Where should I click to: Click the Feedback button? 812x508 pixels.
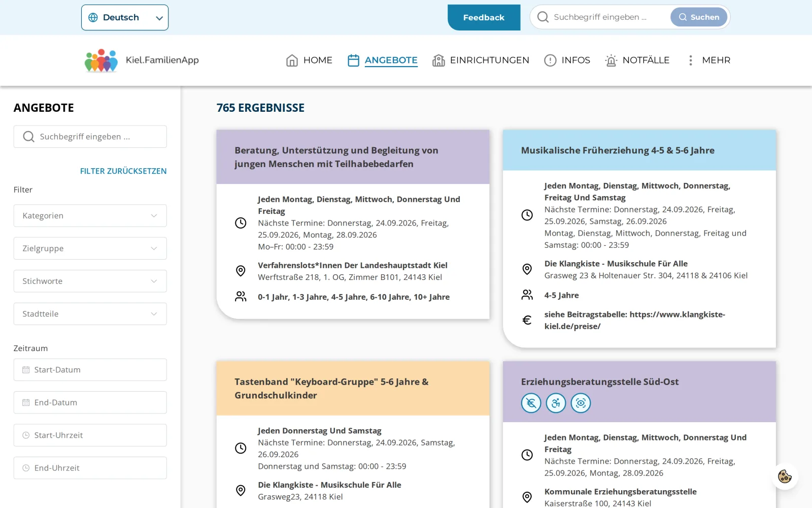click(x=484, y=18)
